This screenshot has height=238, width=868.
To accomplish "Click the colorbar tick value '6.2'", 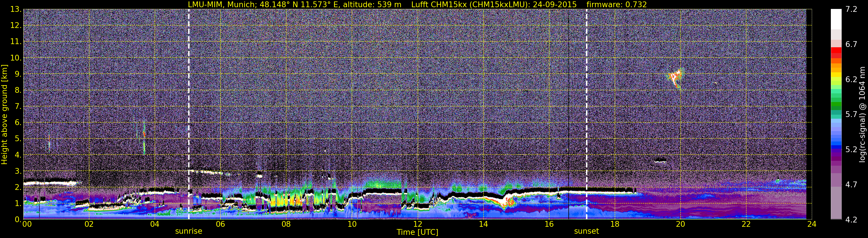I will click(851, 80).
